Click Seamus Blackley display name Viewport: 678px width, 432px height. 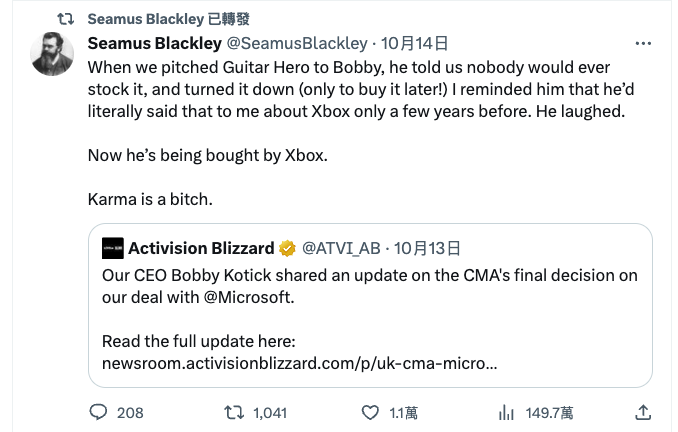pyautogui.click(x=155, y=44)
